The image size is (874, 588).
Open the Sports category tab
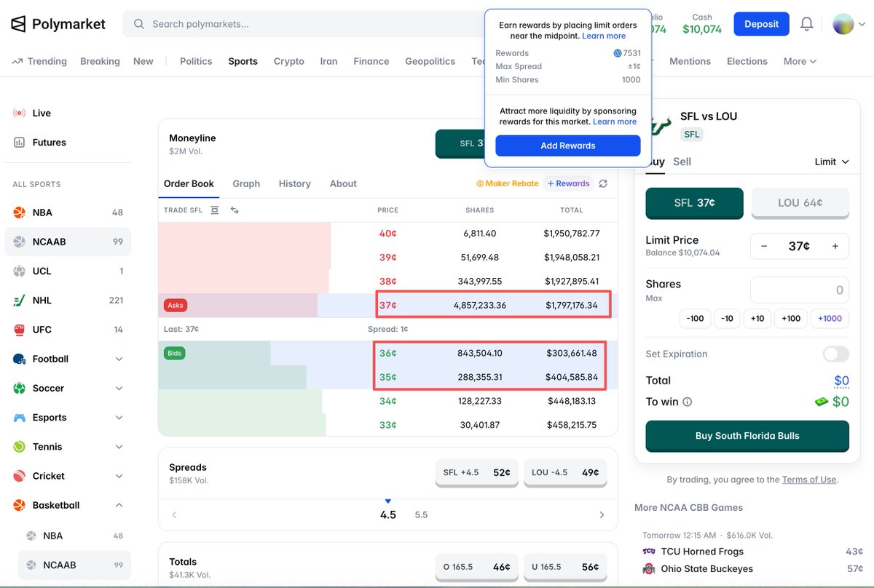[x=243, y=61]
